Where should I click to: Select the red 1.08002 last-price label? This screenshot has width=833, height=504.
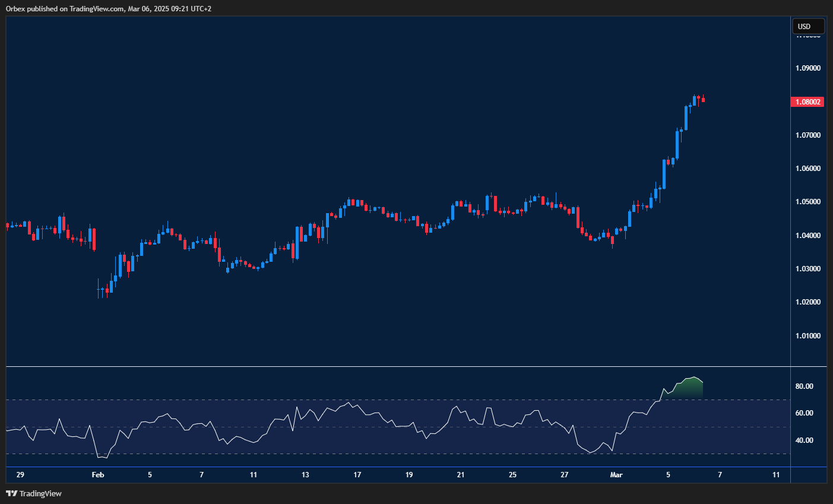(x=807, y=102)
